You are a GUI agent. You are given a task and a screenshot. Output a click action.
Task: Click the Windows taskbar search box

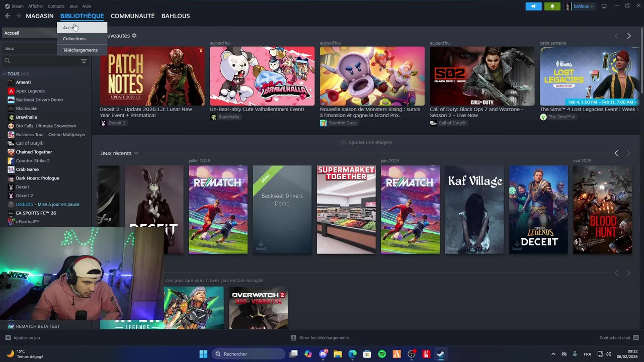pos(249,354)
